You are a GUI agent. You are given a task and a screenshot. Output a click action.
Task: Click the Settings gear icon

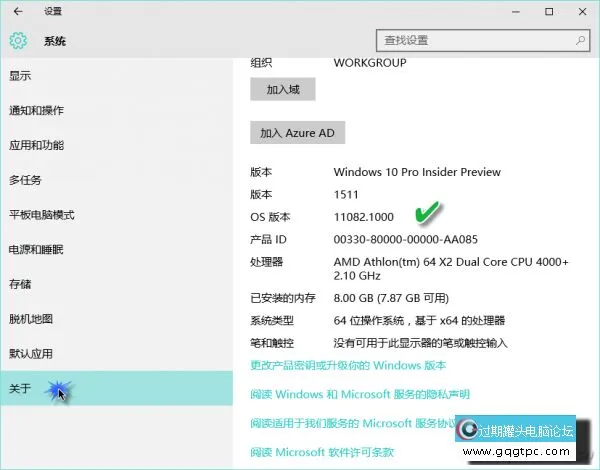[x=17, y=41]
